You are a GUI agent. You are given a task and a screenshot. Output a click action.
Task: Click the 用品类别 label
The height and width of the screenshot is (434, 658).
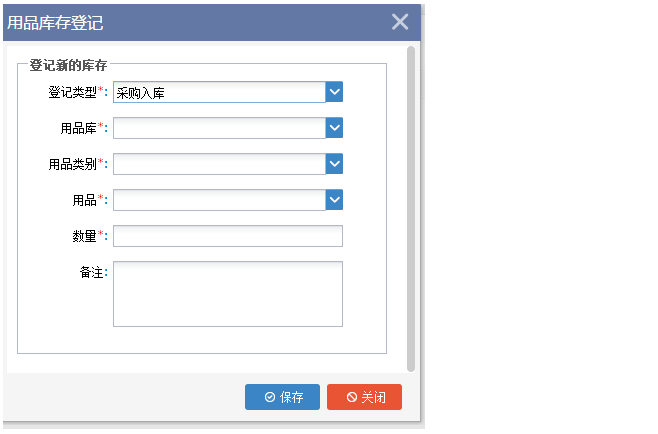pos(78,164)
